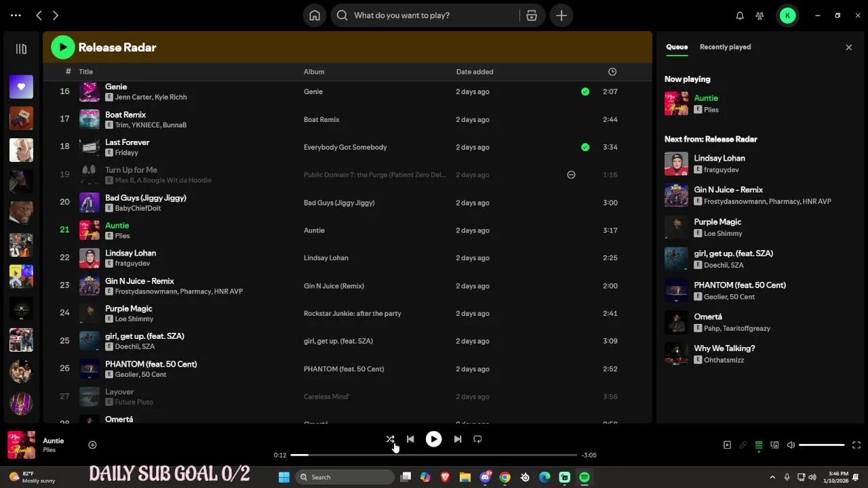The image size is (868, 488).
Task: Open Windows Start menu
Action: click(x=284, y=477)
